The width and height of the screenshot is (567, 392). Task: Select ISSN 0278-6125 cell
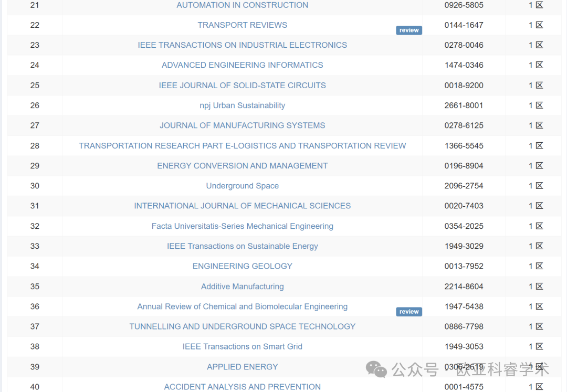pos(464,125)
